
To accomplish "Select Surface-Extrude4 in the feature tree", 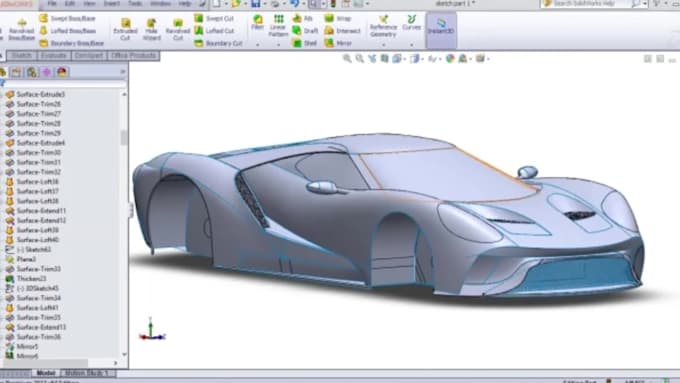I will [36, 143].
